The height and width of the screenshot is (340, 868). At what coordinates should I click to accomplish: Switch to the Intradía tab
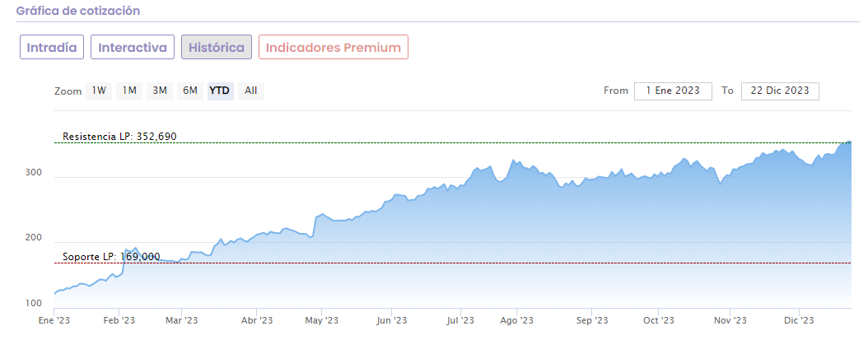point(52,48)
